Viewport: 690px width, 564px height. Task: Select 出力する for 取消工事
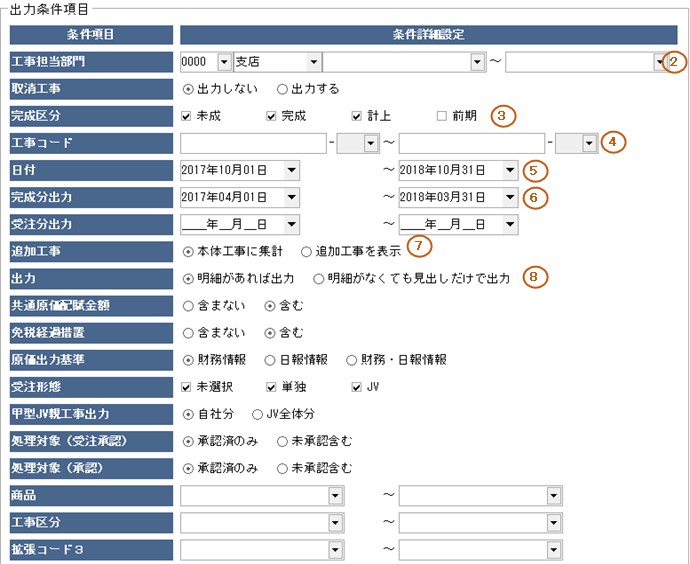pyautogui.click(x=282, y=89)
